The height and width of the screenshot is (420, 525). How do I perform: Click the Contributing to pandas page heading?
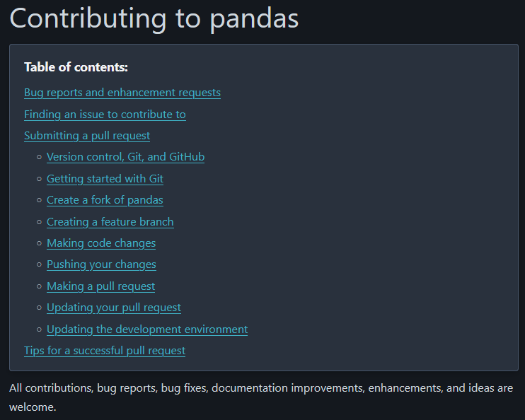click(154, 19)
